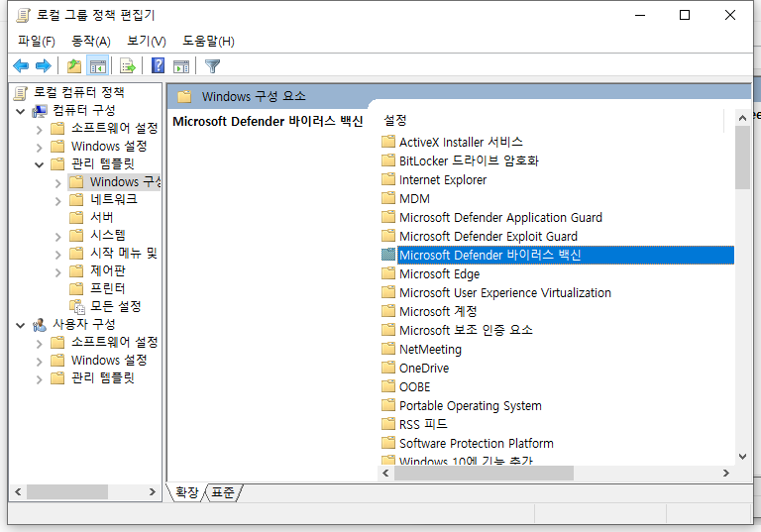Click the Filter funnel toolbar icon
This screenshot has width=761, height=532.
click(213, 65)
